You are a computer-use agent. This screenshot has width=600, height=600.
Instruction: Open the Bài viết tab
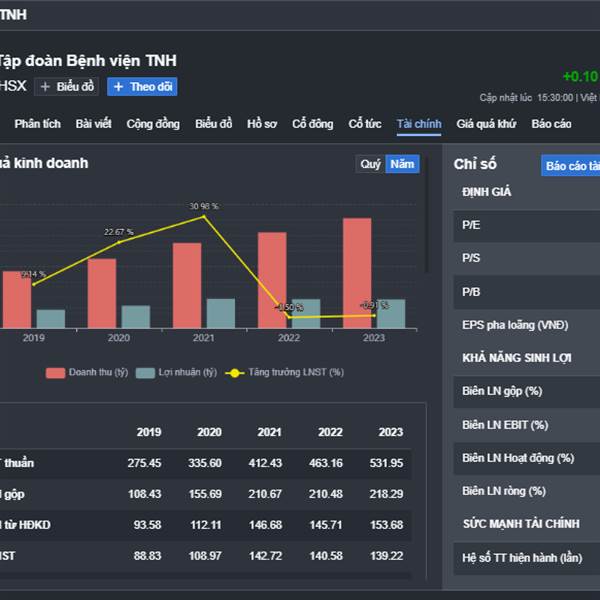click(x=93, y=124)
